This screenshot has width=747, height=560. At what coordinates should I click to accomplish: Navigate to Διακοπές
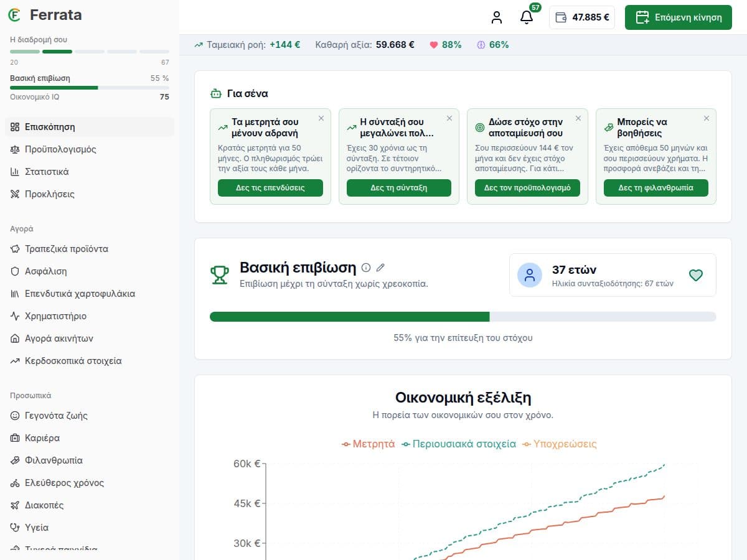point(90,505)
